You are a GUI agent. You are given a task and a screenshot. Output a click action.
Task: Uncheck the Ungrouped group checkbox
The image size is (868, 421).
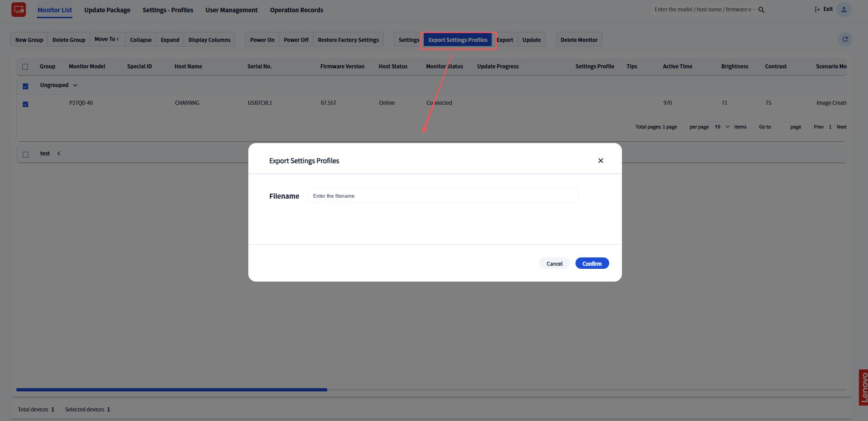coord(26,86)
